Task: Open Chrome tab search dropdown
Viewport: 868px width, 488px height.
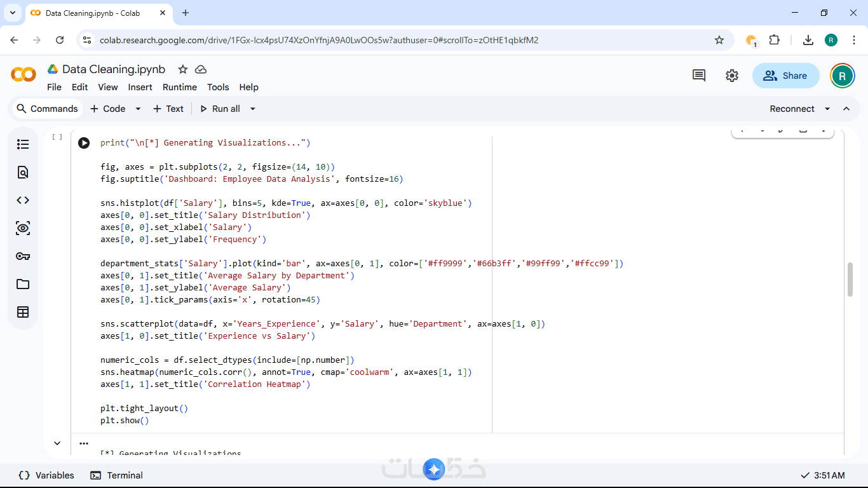Action: pyautogui.click(x=12, y=13)
